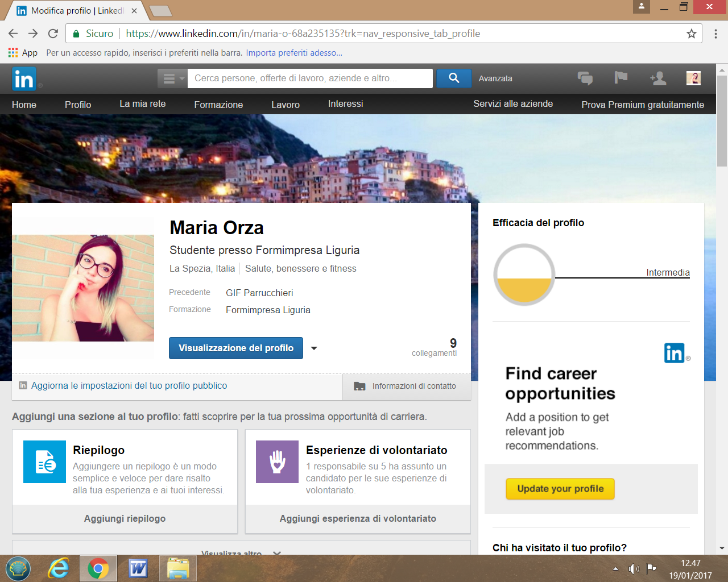Click the volume speaker tray icon
The width and height of the screenshot is (728, 582).
[634, 568]
